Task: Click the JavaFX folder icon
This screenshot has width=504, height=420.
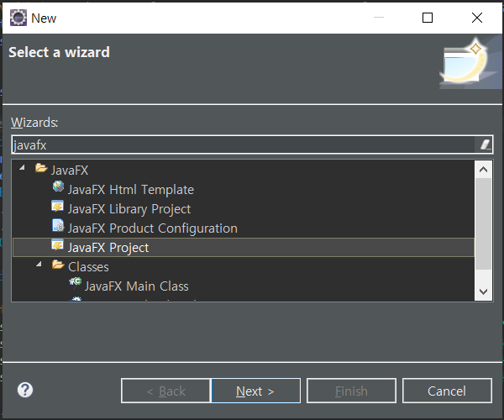Action: pyautogui.click(x=41, y=168)
